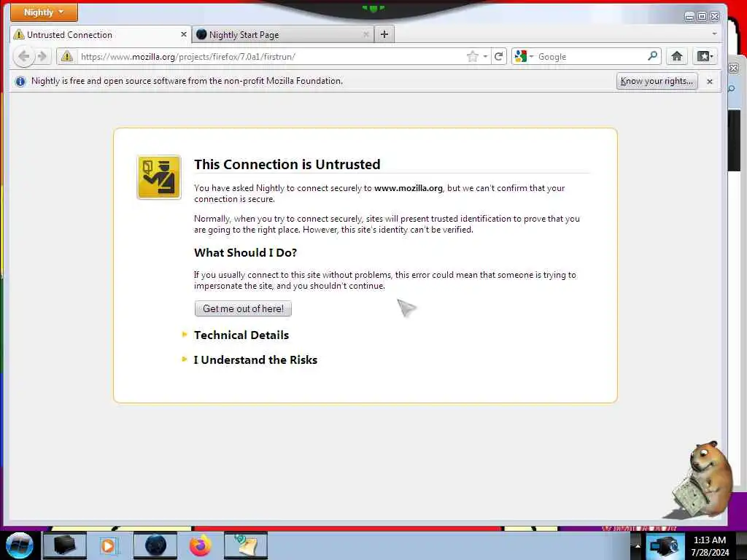Open the Nightly application menu button
The height and width of the screenshot is (560, 747).
point(44,12)
